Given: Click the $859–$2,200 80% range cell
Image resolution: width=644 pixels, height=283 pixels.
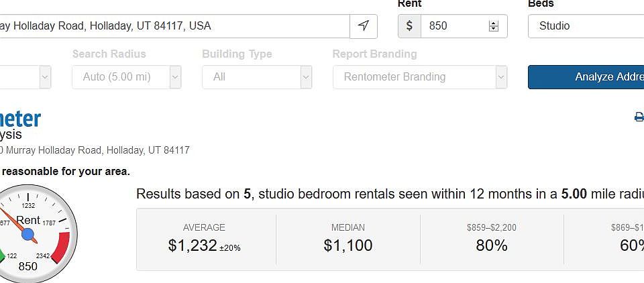Looking at the screenshot, I should pos(491,239).
